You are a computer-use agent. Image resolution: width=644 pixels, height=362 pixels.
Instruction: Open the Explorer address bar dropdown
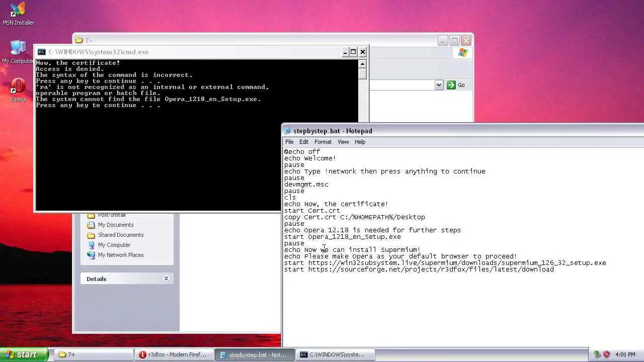tap(439, 85)
